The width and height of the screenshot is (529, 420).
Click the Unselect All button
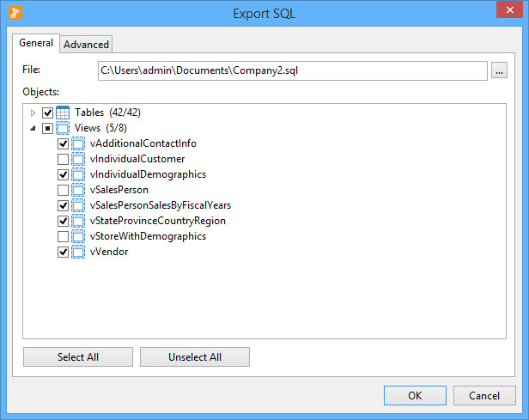[195, 357]
